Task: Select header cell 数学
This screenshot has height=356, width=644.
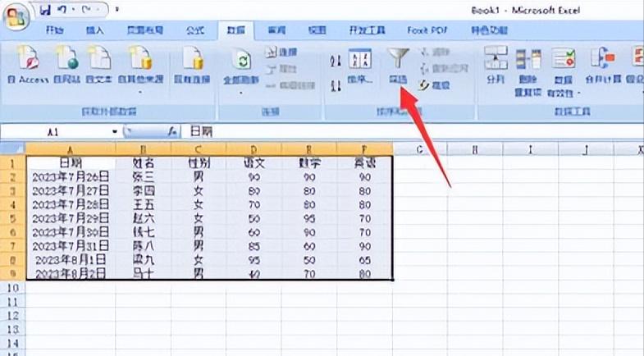Action: [309, 163]
